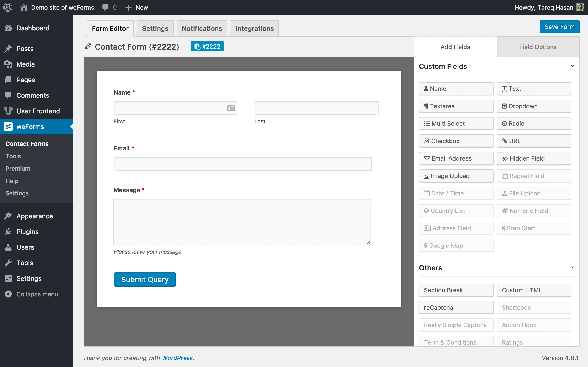
Task: Collapse the Others section chevron
Action: click(x=572, y=267)
